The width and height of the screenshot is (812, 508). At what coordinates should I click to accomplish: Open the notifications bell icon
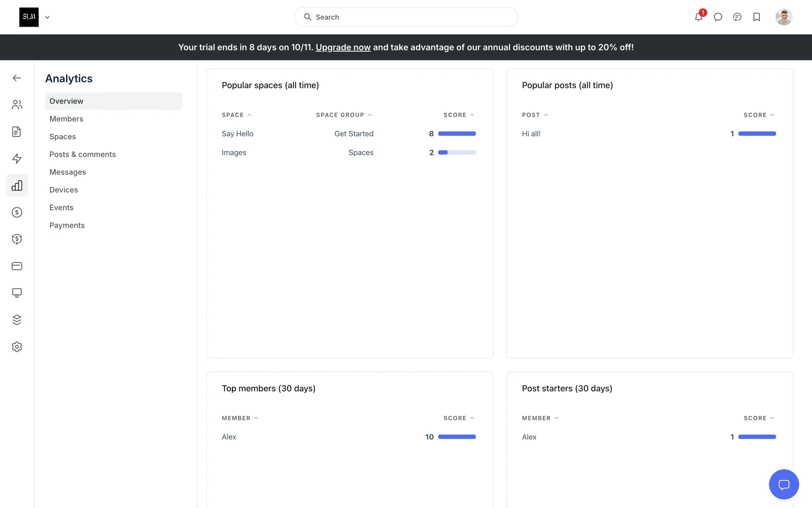(x=698, y=17)
